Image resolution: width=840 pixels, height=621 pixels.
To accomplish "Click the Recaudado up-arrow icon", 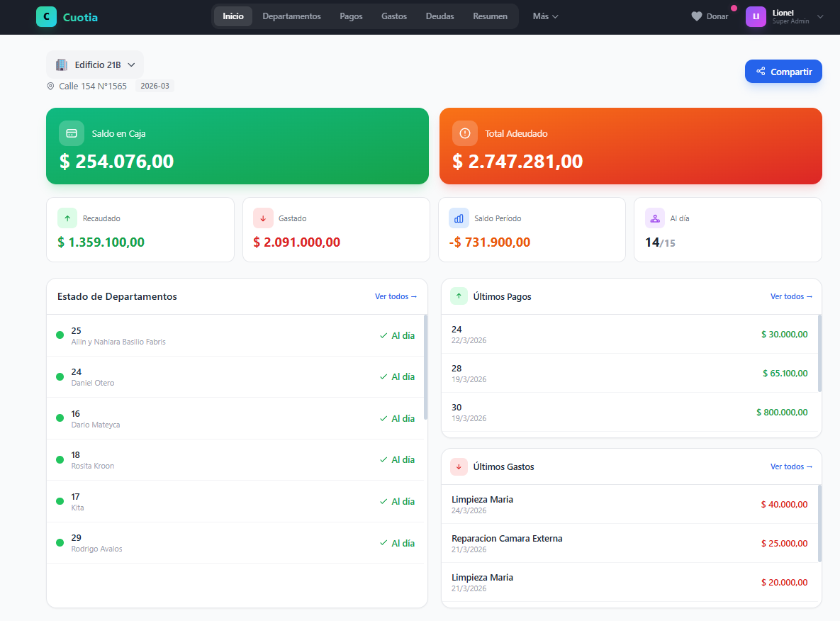I will click(67, 218).
